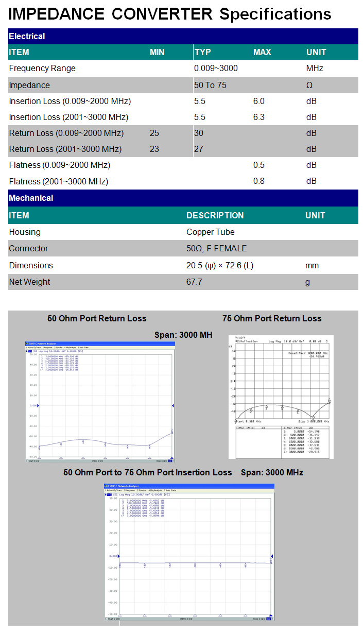Open the 75 Ohm Port Return Loss graph image
Viewport: 364px width, 635px height.
click(x=281, y=397)
